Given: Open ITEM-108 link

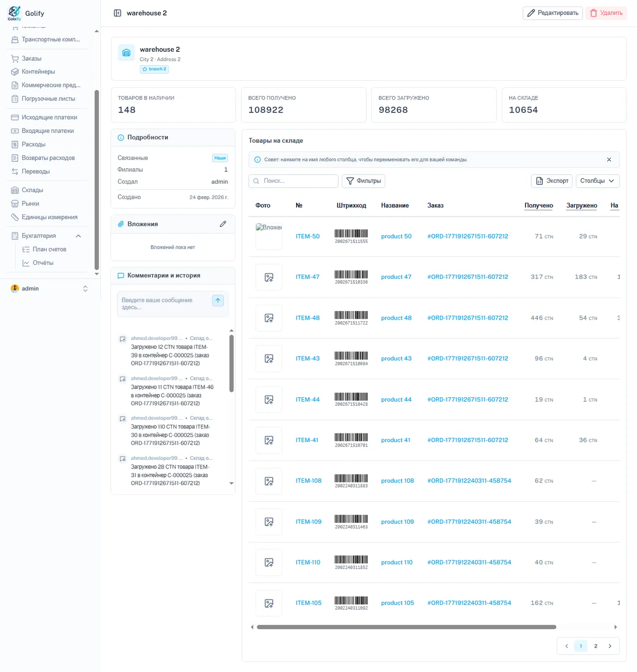Looking at the screenshot, I should (x=309, y=481).
